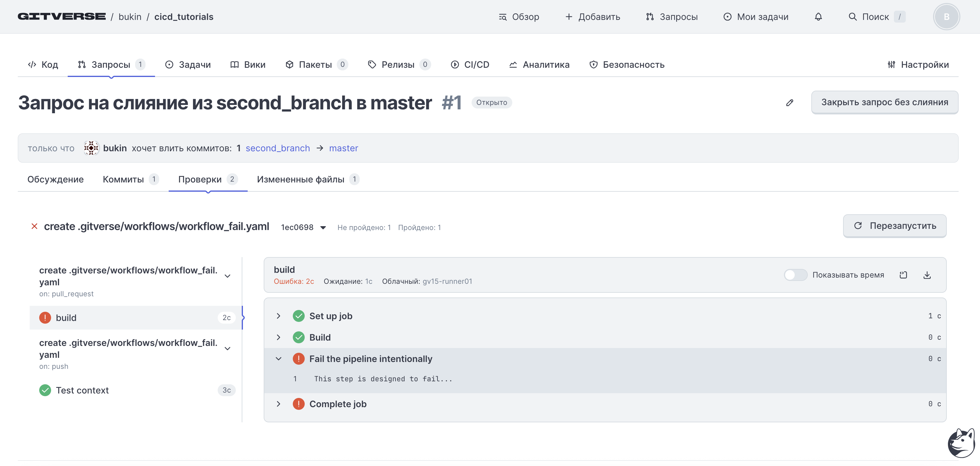
Task: Click the Поиск search field
Action: click(x=877, y=17)
